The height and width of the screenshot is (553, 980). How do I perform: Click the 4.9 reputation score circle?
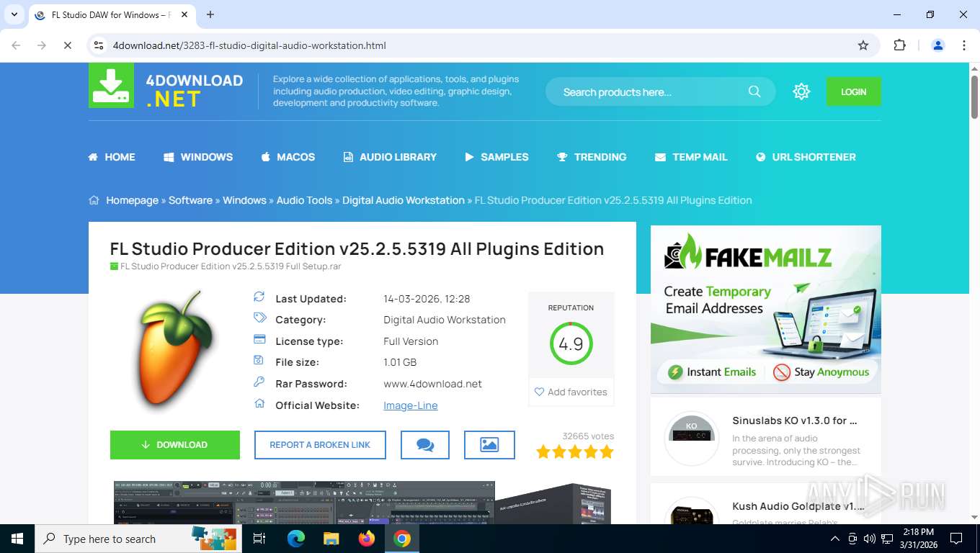point(571,343)
